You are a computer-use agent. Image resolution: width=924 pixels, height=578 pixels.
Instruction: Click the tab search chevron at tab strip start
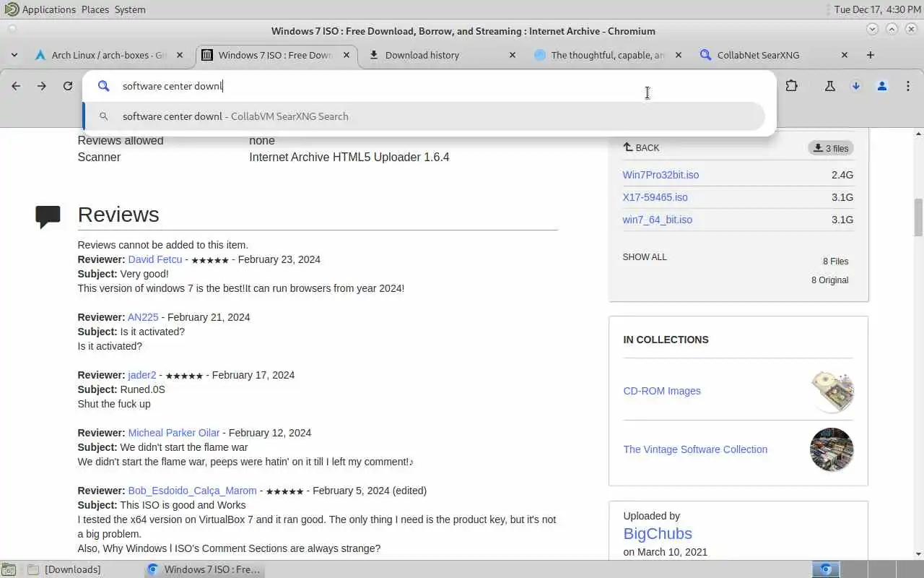pyautogui.click(x=14, y=55)
